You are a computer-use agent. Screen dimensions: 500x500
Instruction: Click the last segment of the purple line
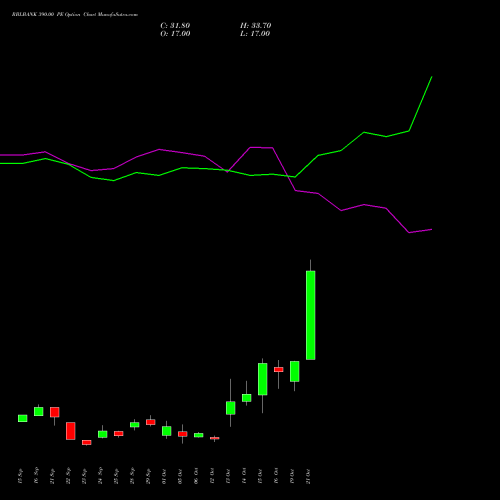click(420, 231)
